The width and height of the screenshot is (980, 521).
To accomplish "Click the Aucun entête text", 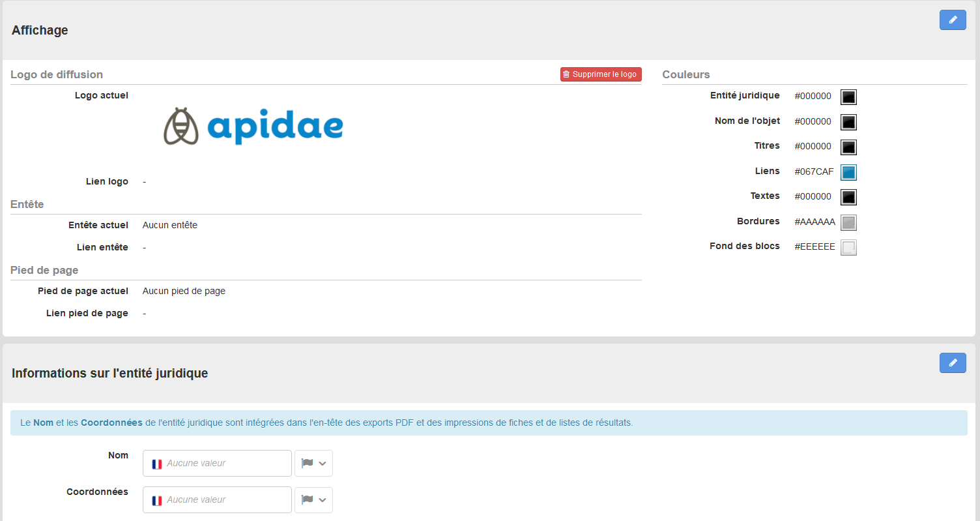I will 170,225.
